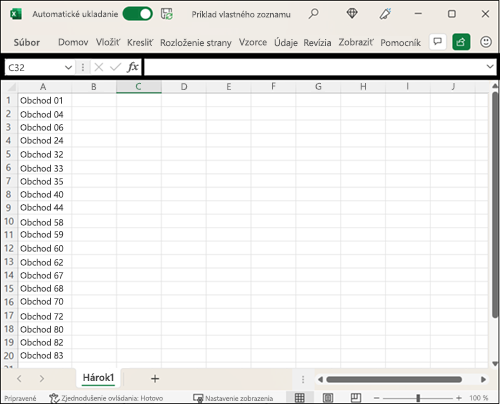Click the green share button icon
Screen dimensions: 500x404
tap(461, 42)
